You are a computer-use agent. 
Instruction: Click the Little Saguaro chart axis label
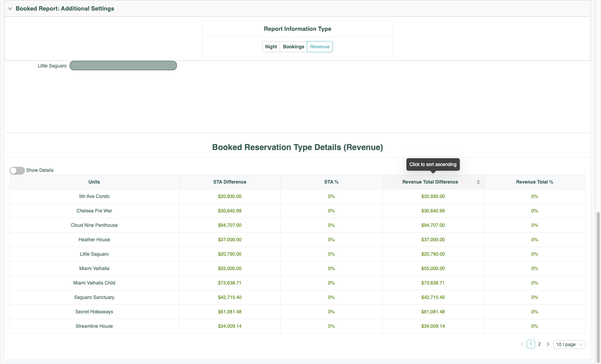(x=52, y=66)
